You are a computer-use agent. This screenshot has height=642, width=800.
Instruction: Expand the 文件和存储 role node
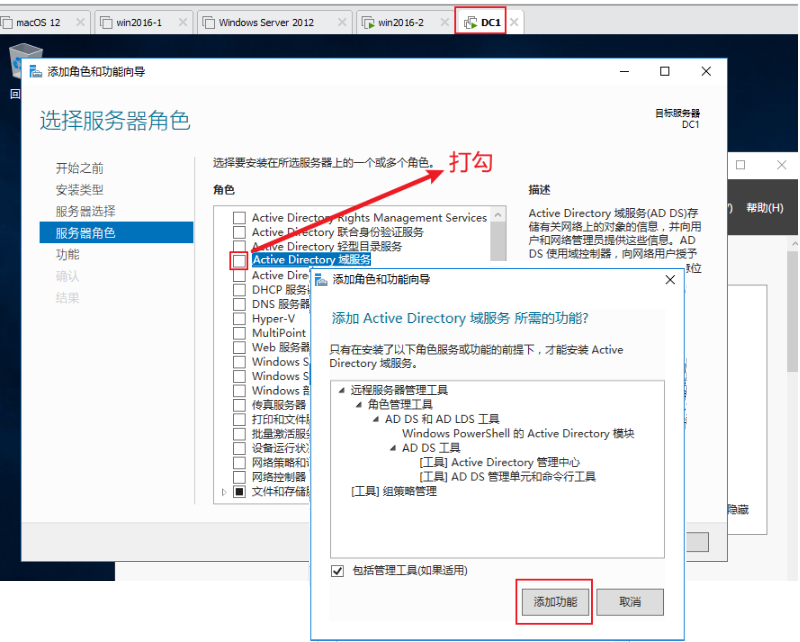(224, 492)
